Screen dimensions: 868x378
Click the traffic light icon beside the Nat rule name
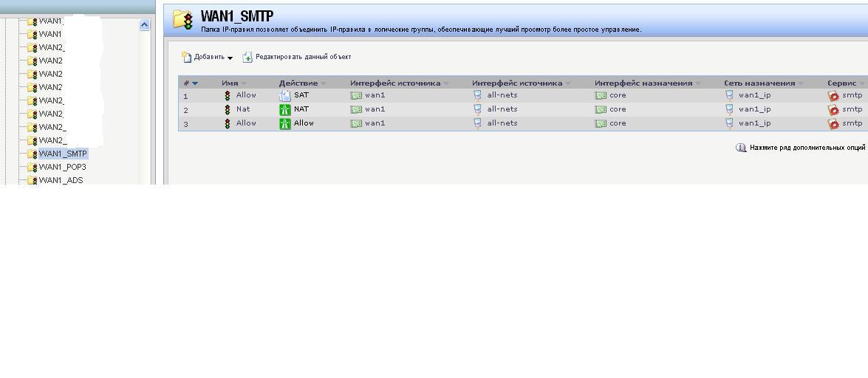coord(228,109)
